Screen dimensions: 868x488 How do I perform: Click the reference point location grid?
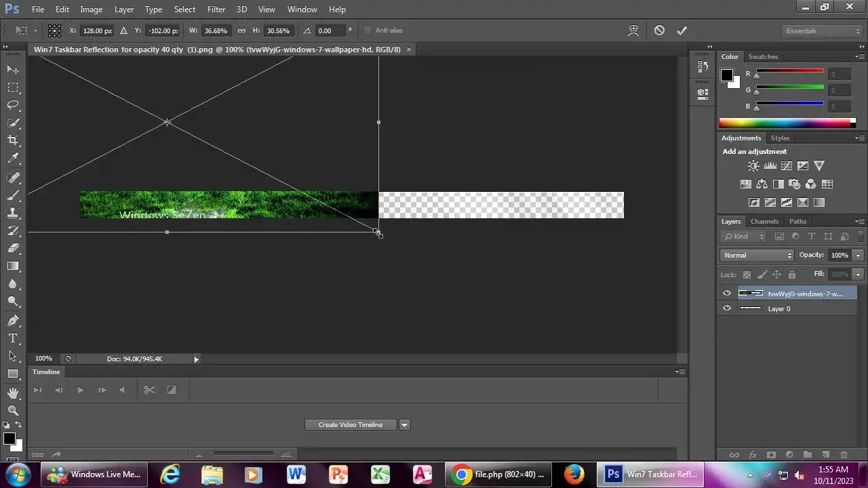coord(55,30)
